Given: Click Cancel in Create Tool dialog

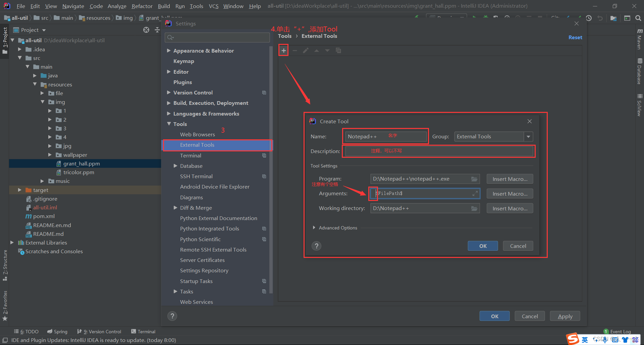Looking at the screenshot, I should coord(518,246).
